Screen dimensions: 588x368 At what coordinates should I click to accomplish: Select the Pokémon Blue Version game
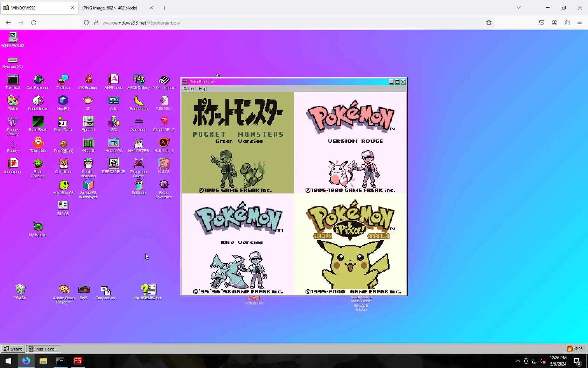238,244
